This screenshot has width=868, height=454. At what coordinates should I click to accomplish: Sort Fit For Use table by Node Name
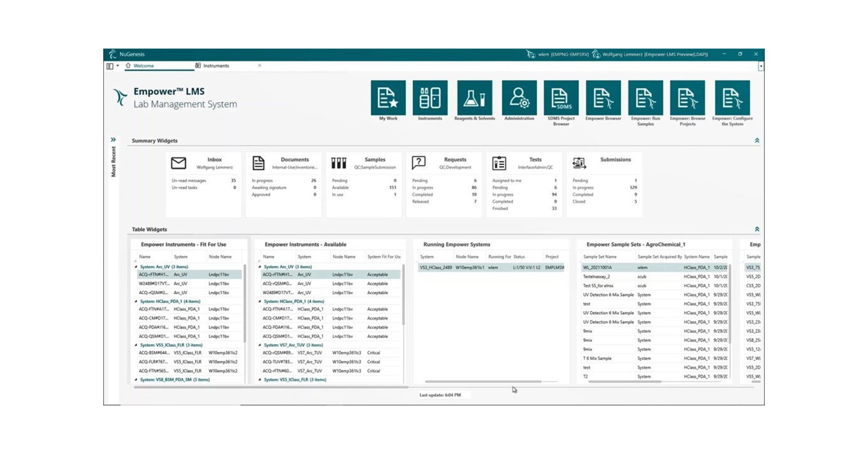tap(220, 257)
